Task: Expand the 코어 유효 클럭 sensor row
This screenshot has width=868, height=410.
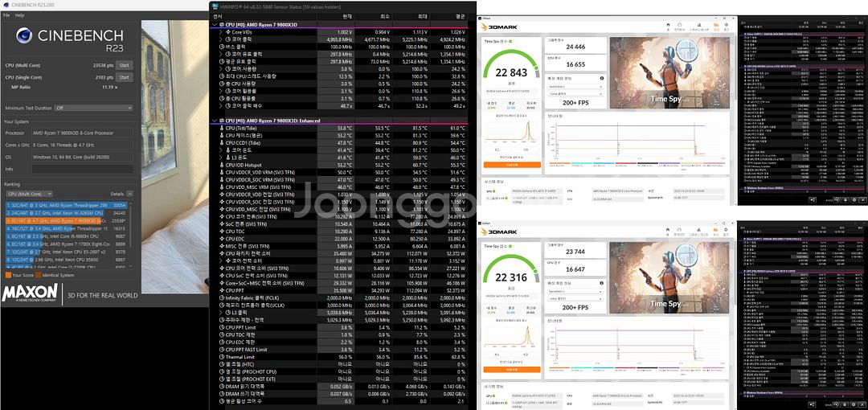Action: coord(221,55)
